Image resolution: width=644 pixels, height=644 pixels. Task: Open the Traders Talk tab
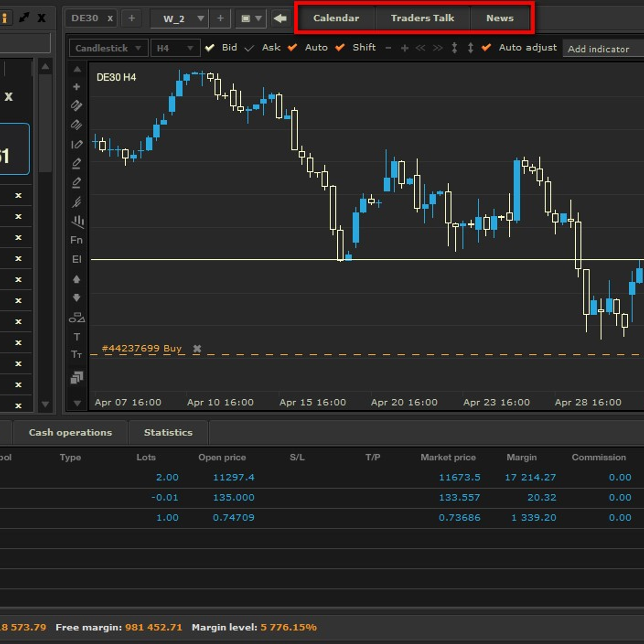[422, 18]
